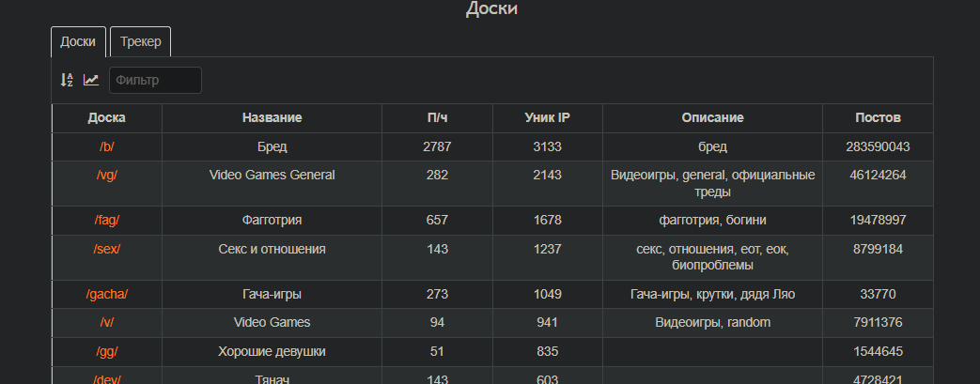Go to the /vg/ board
This screenshot has height=384, width=980.
click(x=106, y=176)
